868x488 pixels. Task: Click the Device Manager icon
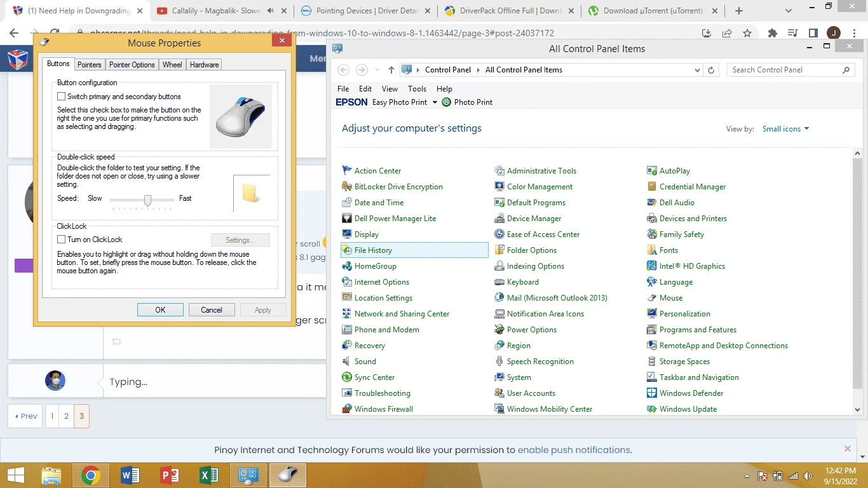[x=499, y=218]
